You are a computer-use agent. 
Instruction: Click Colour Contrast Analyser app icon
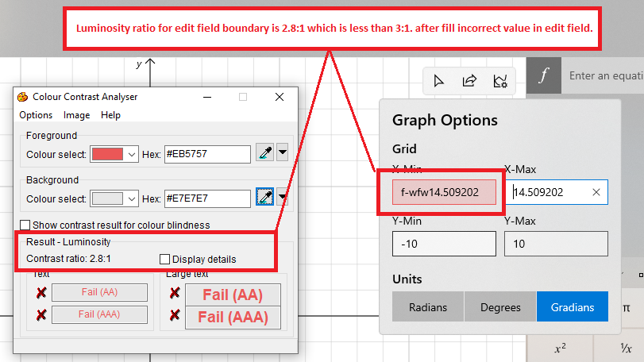coord(22,97)
